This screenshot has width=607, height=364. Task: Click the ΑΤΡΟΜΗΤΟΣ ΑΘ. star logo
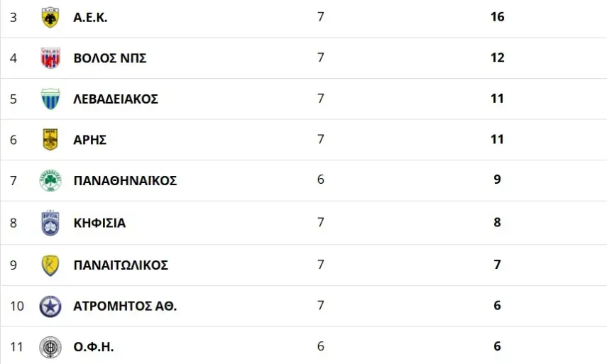[x=50, y=306]
